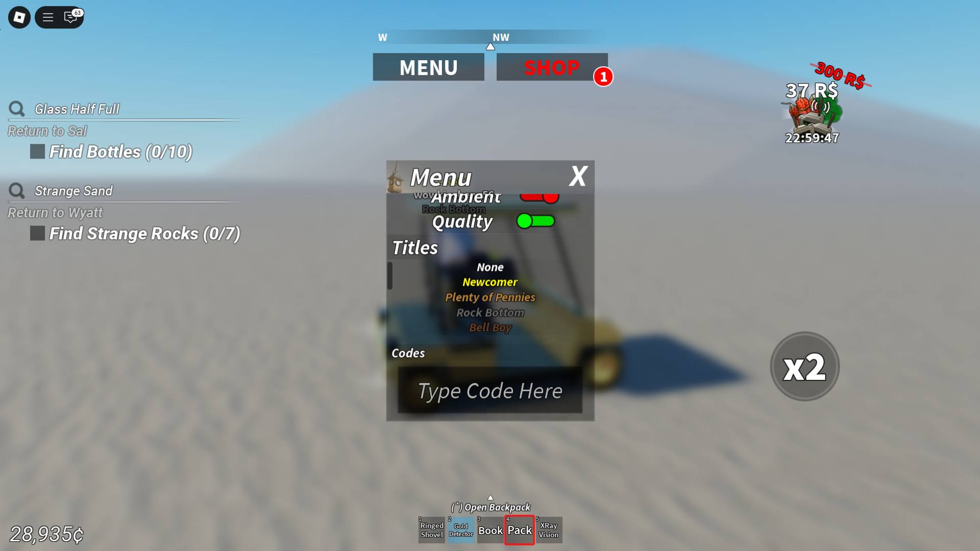Click the compass NW direction icon
Viewport: 980px width, 551px height.
pyautogui.click(x=500, y=37)
